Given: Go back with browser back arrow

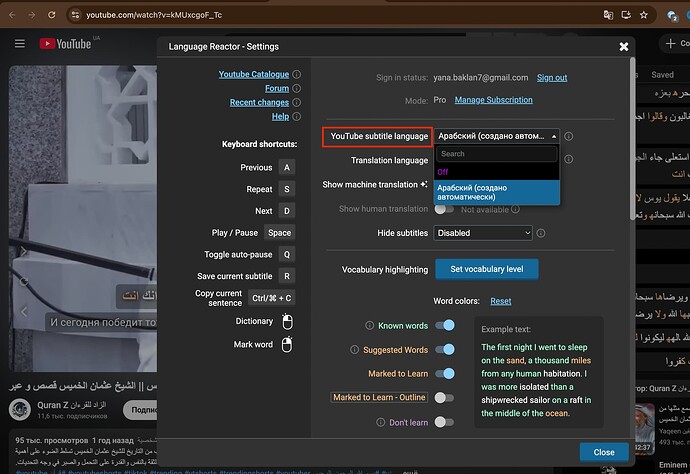Looking at the screenshot, I should (12, 15).
